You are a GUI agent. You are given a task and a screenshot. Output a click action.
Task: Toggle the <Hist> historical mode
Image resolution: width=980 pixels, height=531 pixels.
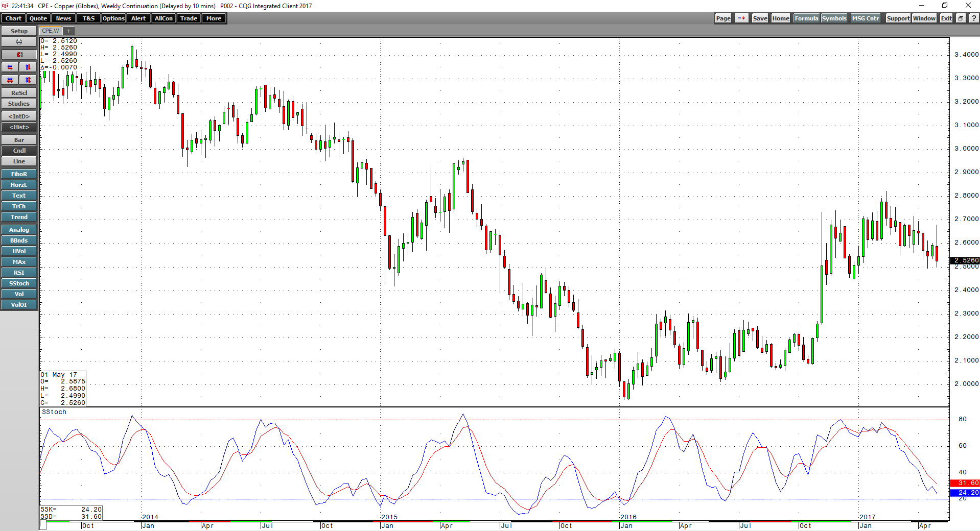pyautogui.click(x=19, y=127)
